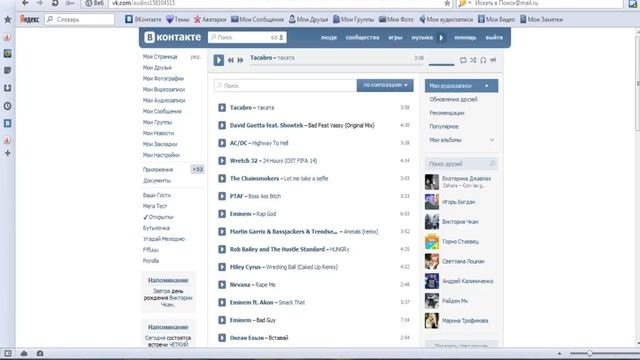Open люди in the header menu
Viewport: 640px width, 360px height.
click(329, 38)
